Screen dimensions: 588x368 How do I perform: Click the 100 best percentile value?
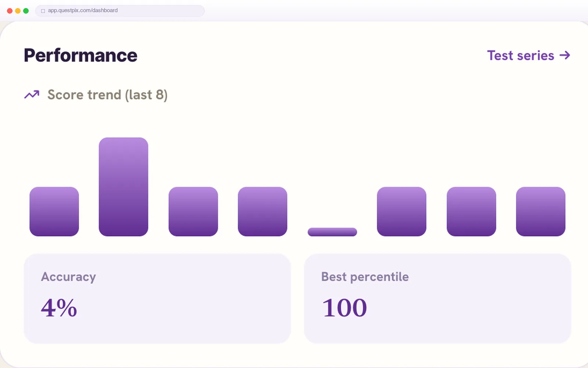[344, 308]
